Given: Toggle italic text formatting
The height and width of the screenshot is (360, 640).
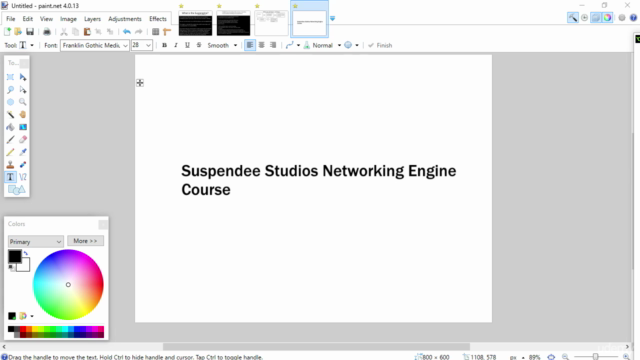Looking at the screenshot, I should (x=176, y=45).
